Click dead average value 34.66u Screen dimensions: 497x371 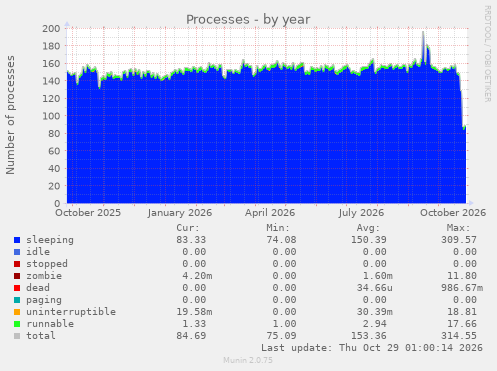tap(375, 288)
